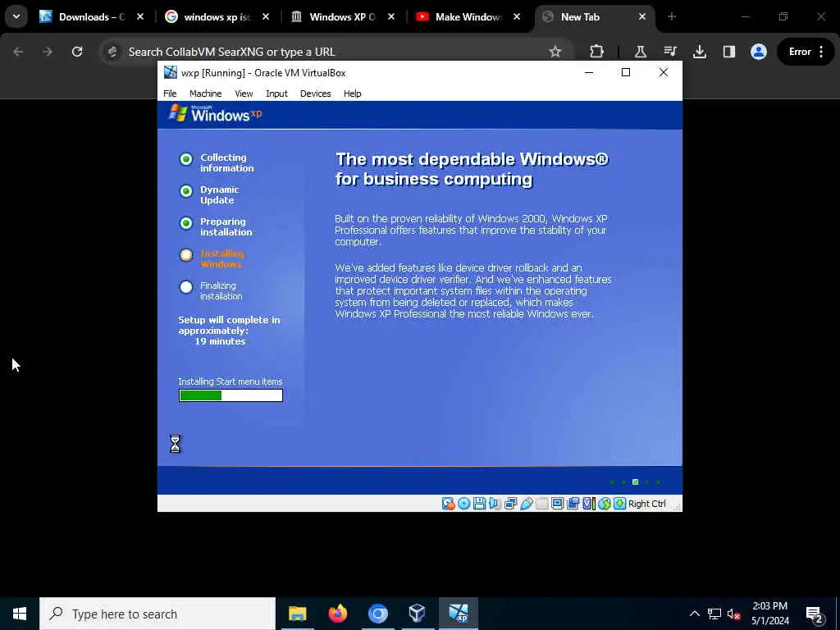Switch to the windows xp iso Google tab
Screen dimensions: 840x630
click(217, 17)
